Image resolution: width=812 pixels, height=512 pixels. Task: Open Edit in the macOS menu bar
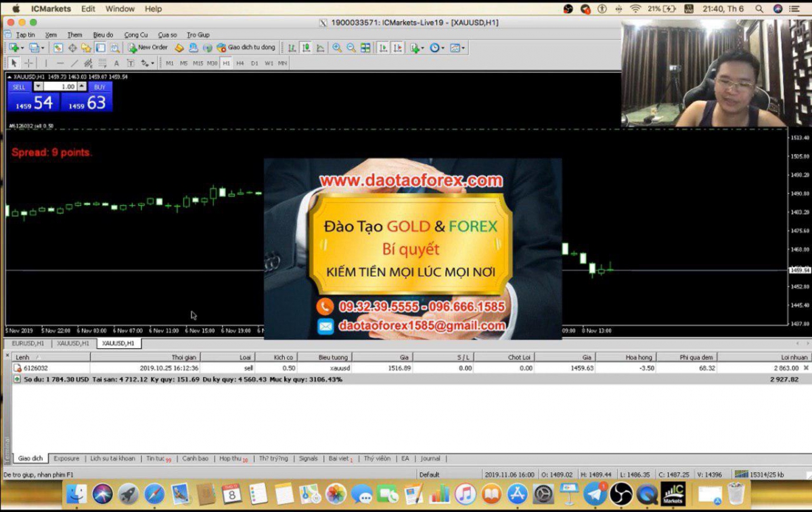pos(88,9)
